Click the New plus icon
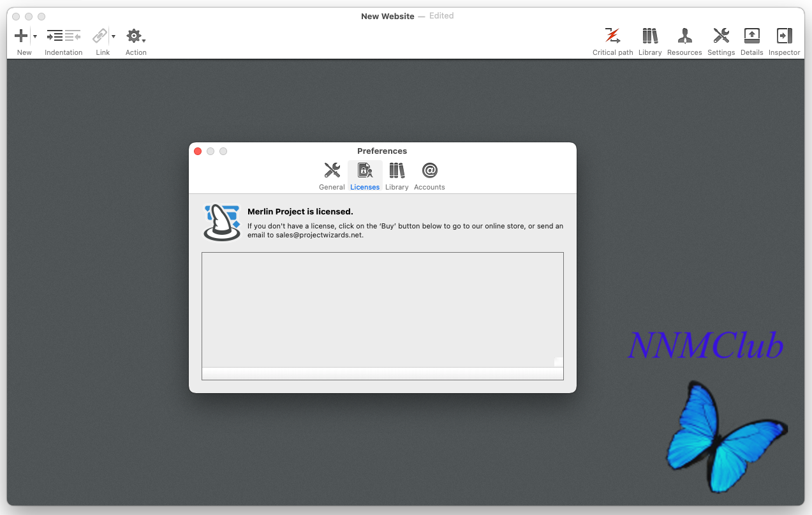Image resolution: width=812 pixels, height=515 pixels. pyautogui.click(x=21, y=36)
